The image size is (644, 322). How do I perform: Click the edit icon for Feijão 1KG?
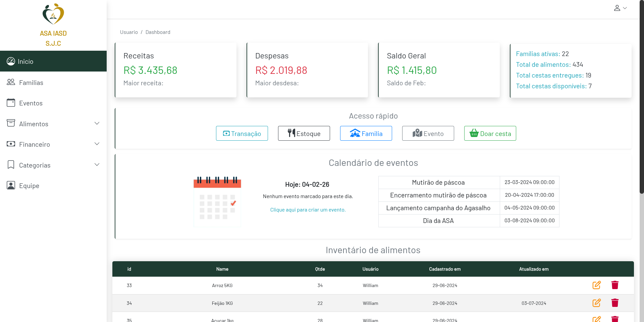[x=596, y=303]
